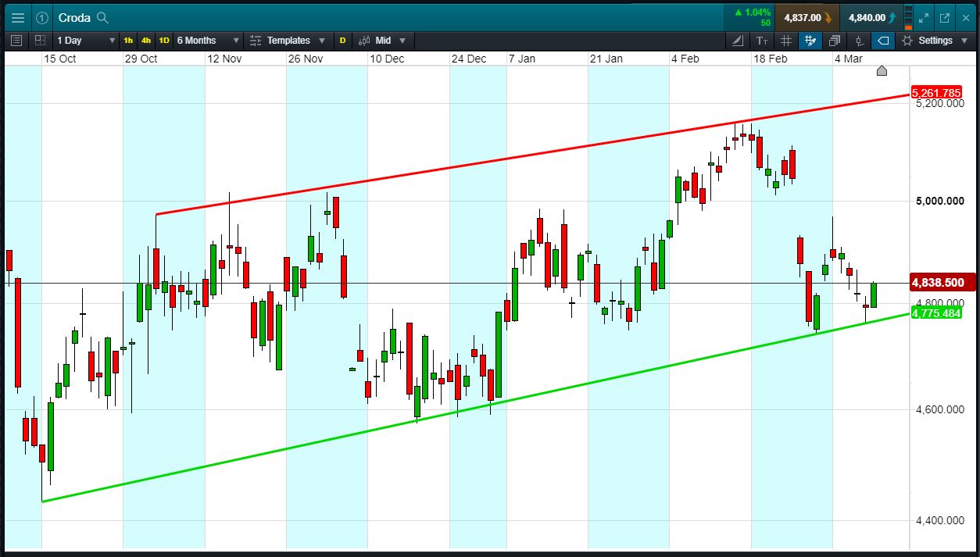Click the chart layout grid icon

pyautogui.click(x=40, y=41)
